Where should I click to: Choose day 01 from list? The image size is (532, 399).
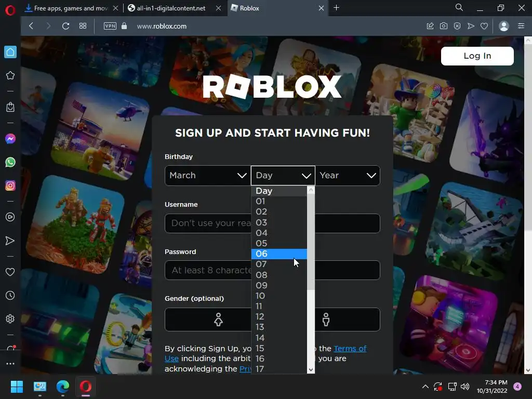point(279,201)
